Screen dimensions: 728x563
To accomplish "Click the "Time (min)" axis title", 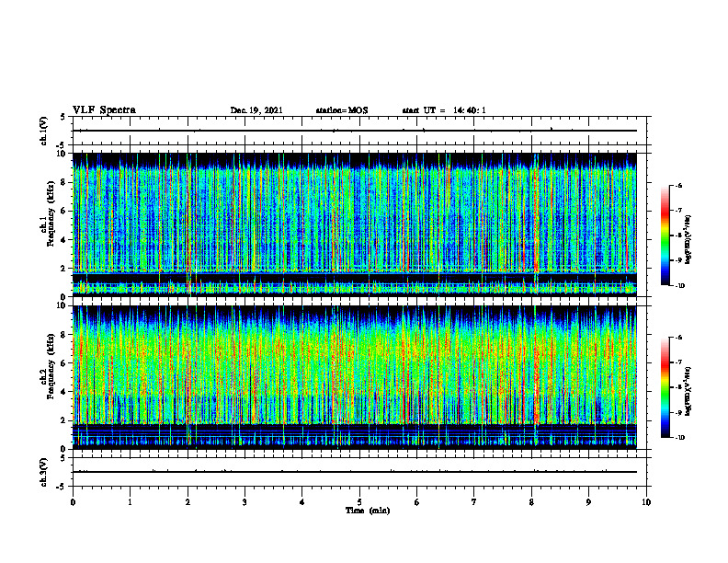I will tap(368, 511).
